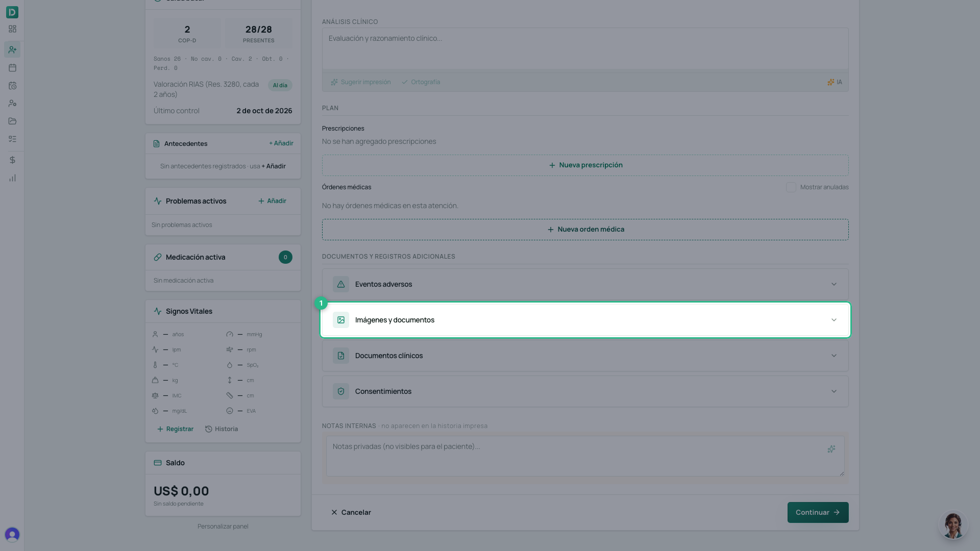Viewport: 980px width, 551px height.
Task: Click the Continuar button
Action: click(818, 512)
